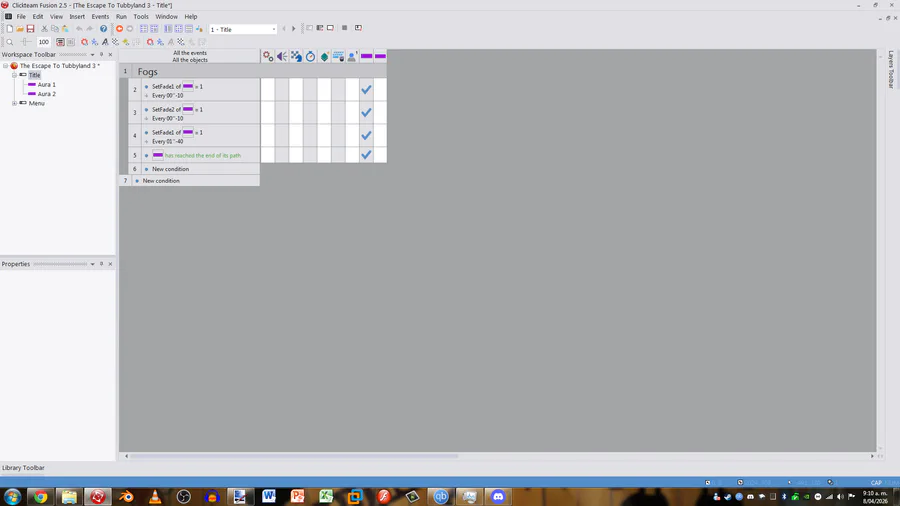Click the Copy icon in toolbar

(55, 29)
